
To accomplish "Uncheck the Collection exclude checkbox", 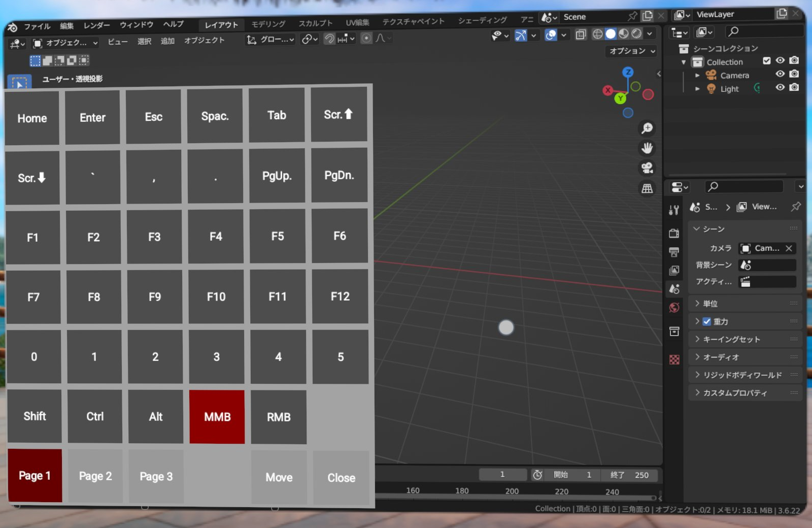I will (767, 60).
